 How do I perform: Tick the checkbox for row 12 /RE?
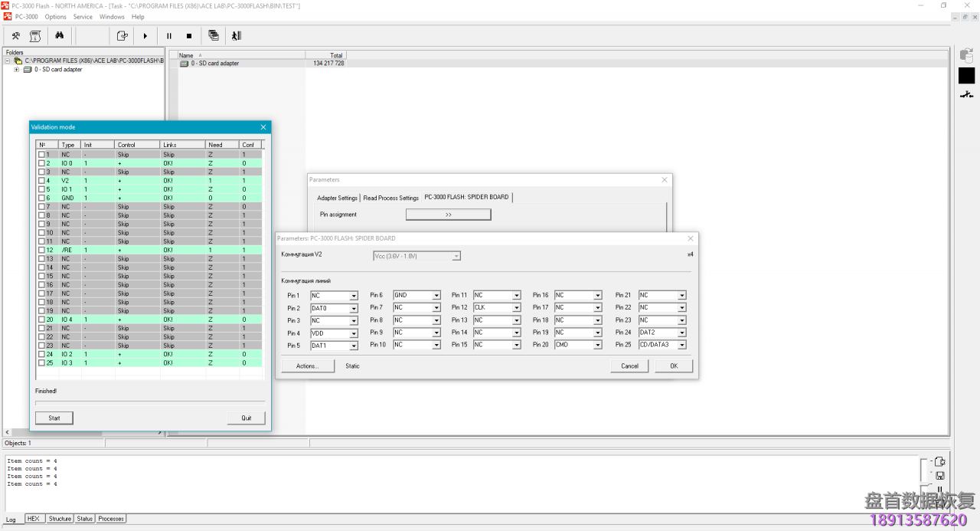click(x=42, y=250)
